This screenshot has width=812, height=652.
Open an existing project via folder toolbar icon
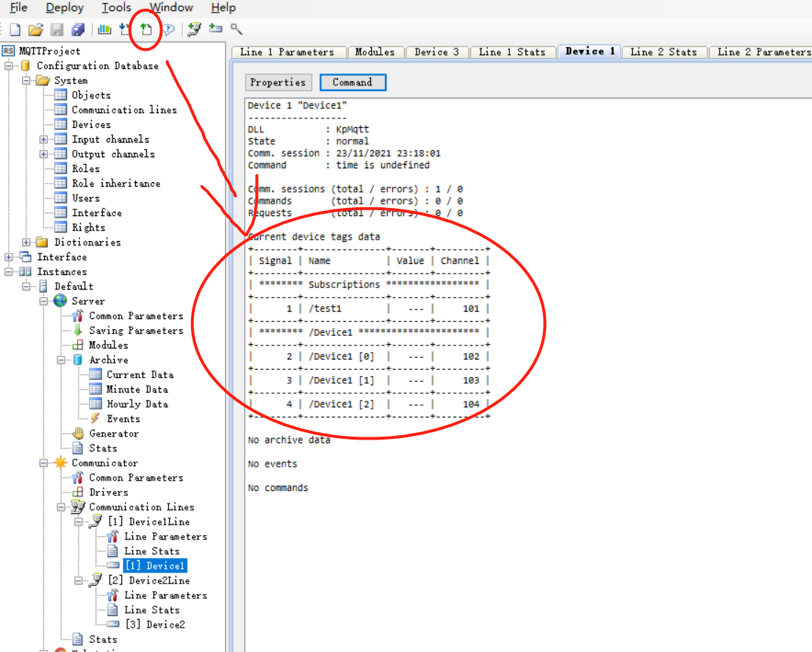click(x=35, y=29)
